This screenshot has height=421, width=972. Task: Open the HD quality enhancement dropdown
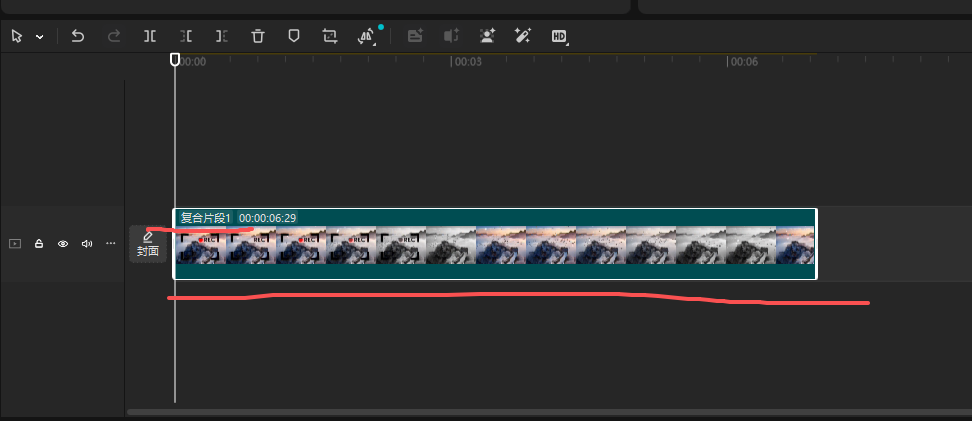(x=559, y=36)
